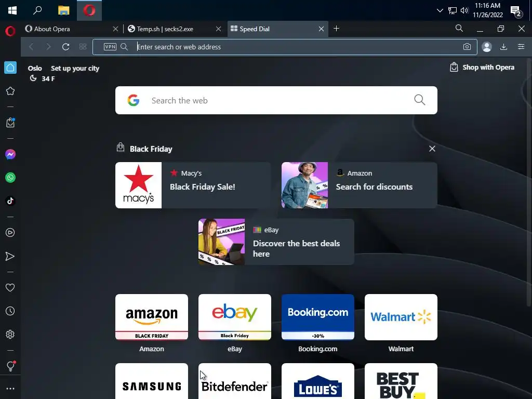Open a new tab with plus button
The height and width of the screenshot is (399, 532).
[336, 29]
